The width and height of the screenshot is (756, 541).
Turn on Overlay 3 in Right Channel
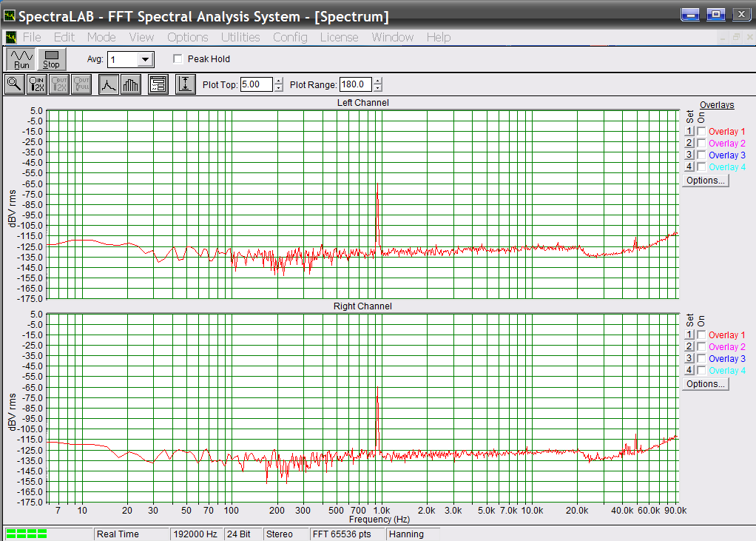point(701,359)
